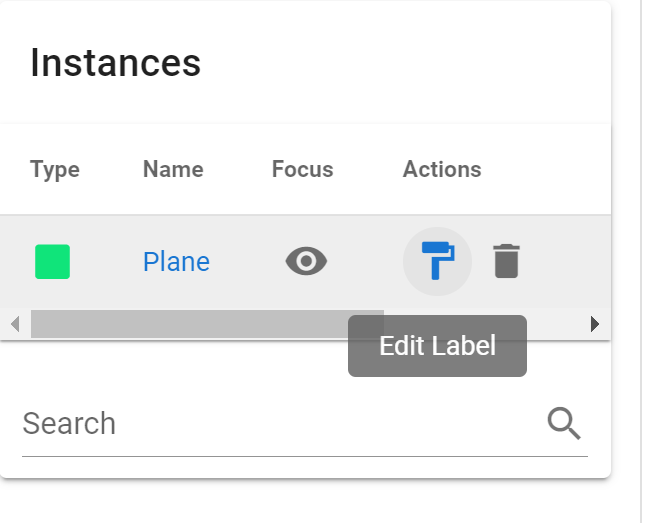This screenshot has height=523, width=665.
Task: Click the Edit Label tooltip
Action: click(437, 346)
